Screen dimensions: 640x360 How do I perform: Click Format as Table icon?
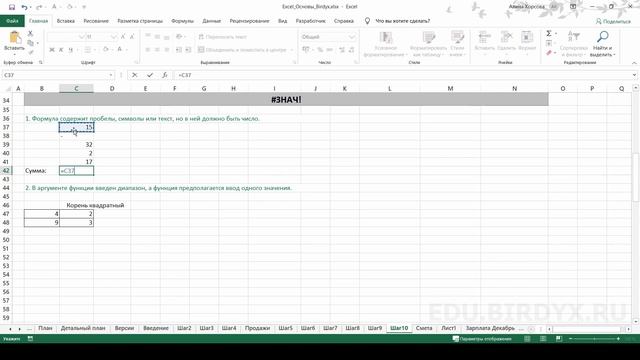(428, 38)
